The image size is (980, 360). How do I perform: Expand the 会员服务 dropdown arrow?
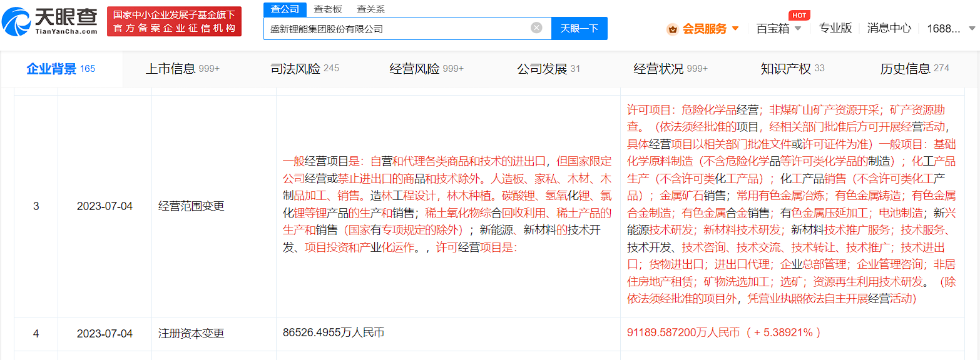735,29
